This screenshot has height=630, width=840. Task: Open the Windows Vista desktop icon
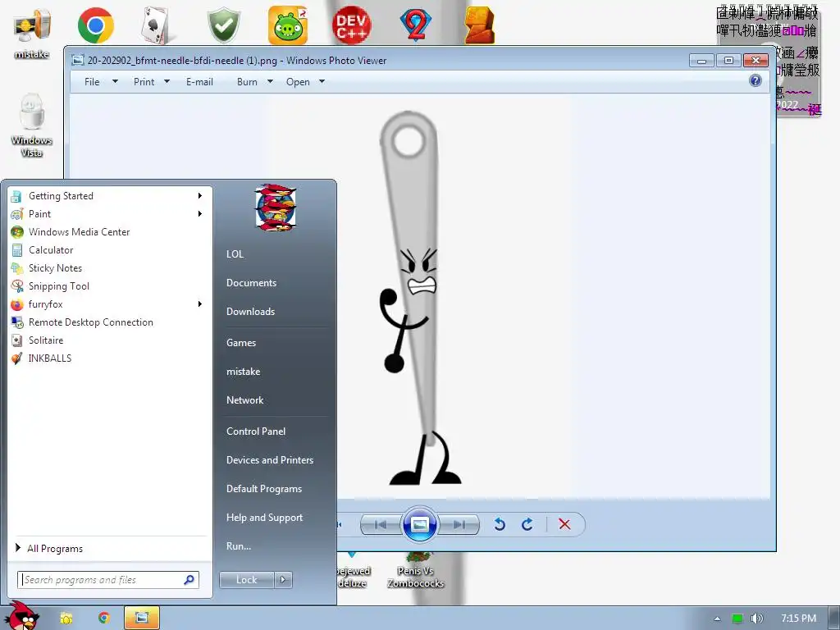coord(32,126)
